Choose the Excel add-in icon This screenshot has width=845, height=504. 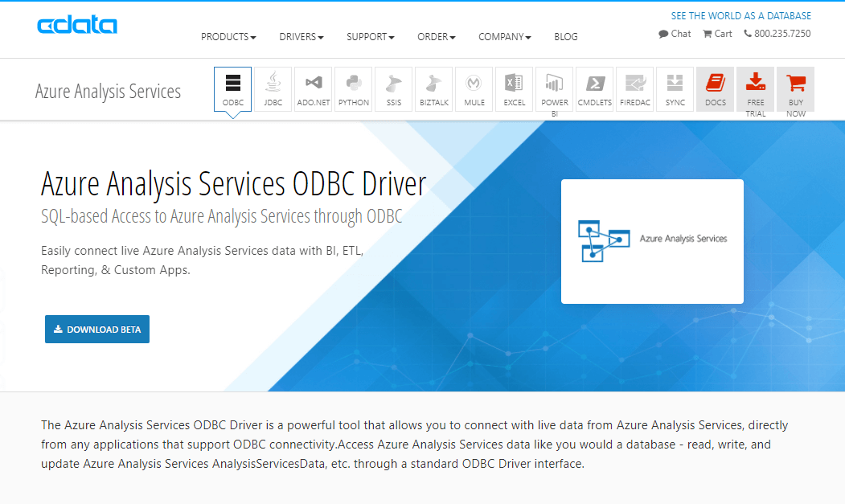click(x=514, y=89)
